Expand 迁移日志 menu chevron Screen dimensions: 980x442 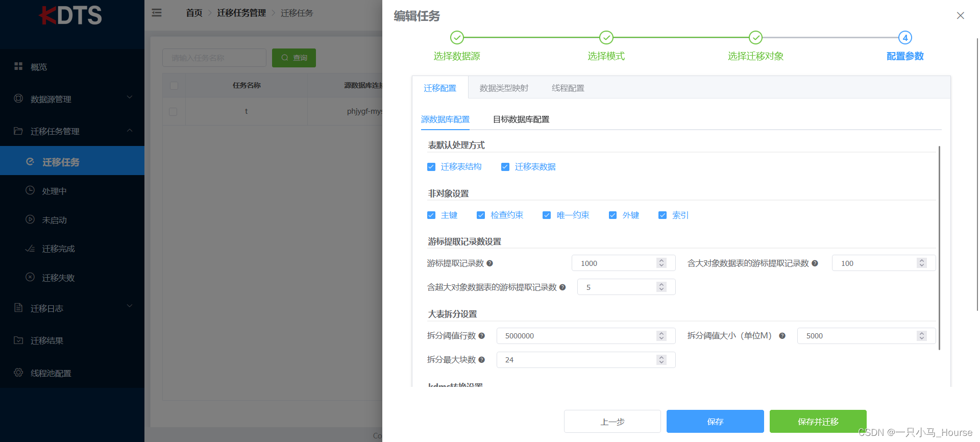pyautogui.click(x=130, y=306)
